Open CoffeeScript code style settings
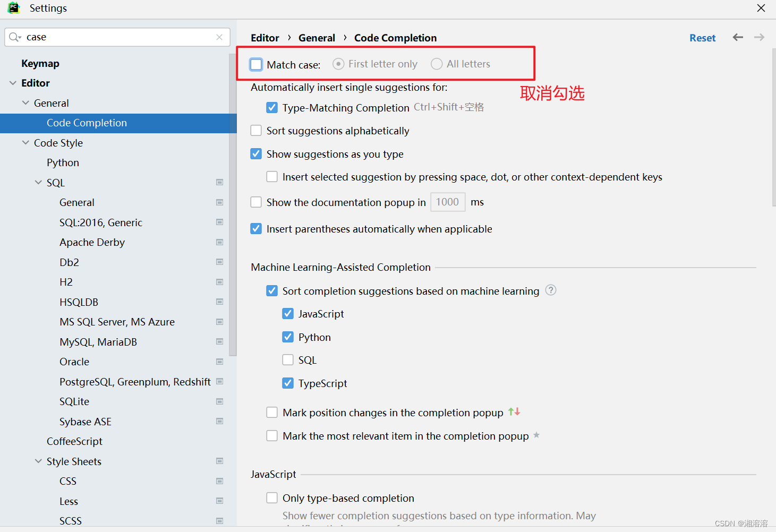 (x=74, y=441)
